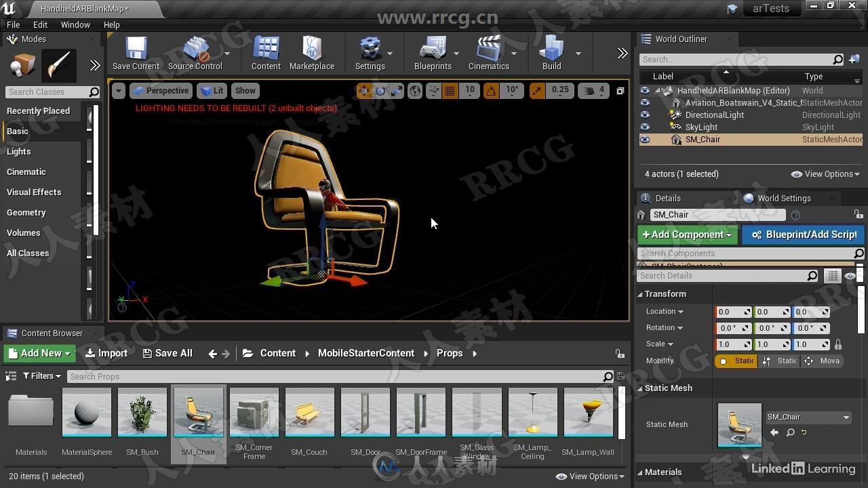This screenshot has width=868, height=488.
Task: Open the Settings toolbar icon
Action: coord(370,53)
